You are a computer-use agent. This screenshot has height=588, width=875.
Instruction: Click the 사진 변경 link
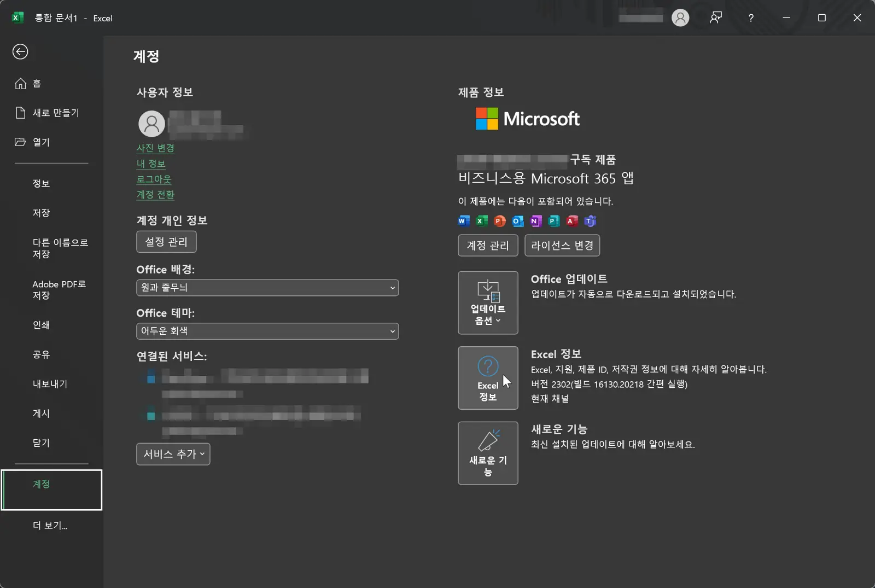pos(155,148)
